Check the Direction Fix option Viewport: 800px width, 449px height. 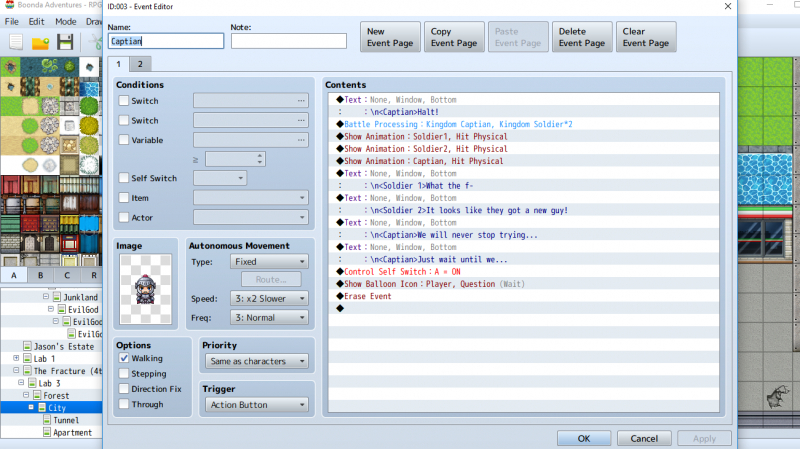point(123,389)
